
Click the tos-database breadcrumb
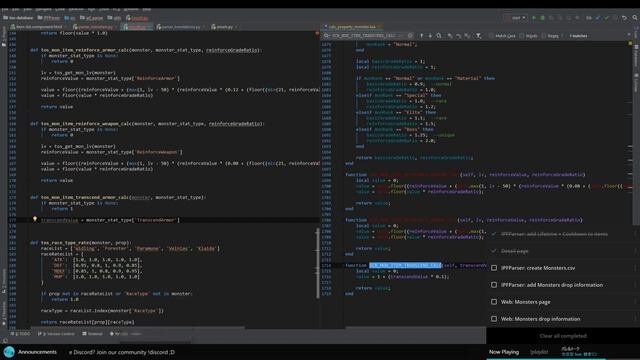[x=18, y=18]
